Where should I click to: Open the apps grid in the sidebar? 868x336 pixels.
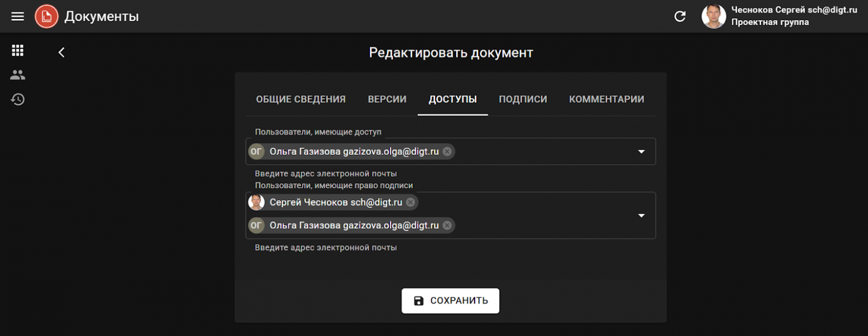(17, 50)
